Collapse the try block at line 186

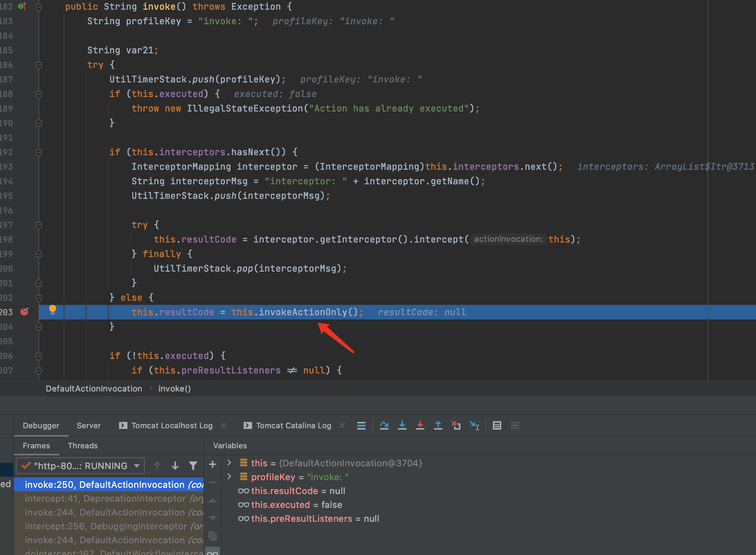39,65
